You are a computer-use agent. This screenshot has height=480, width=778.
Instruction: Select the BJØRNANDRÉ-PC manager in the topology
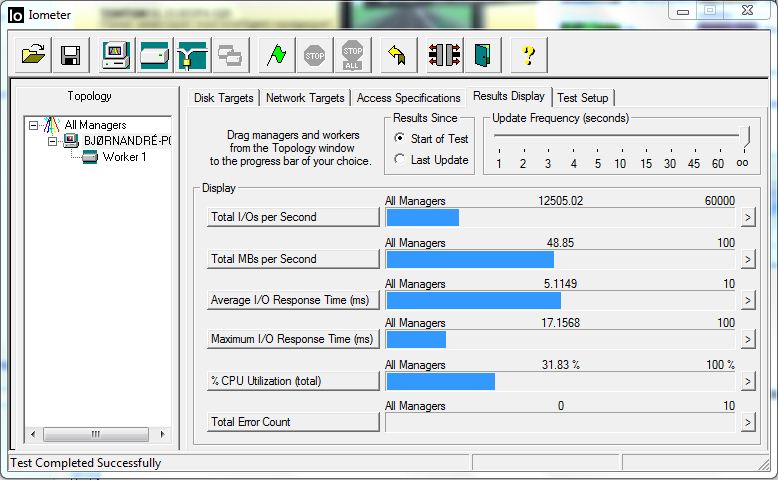tap(128, 141)
